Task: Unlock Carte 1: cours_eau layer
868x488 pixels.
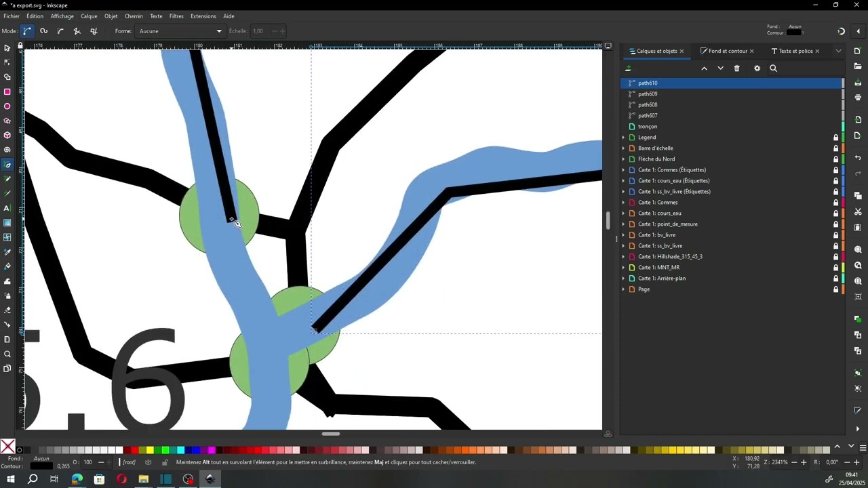Action: click(x=835, y=213)
